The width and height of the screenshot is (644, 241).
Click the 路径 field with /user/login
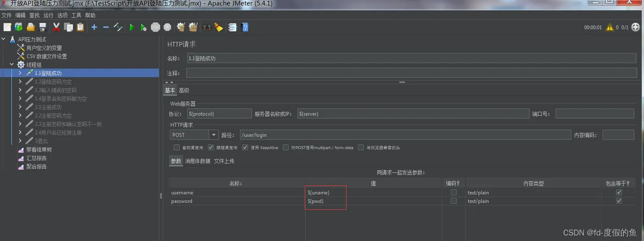click(405, 135)
